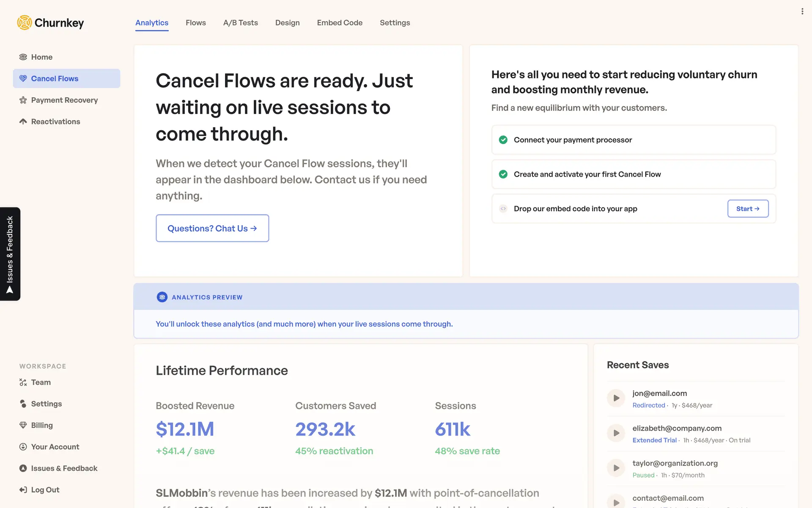Click the Drop our embed code step
This screenshot has width=812, height=508.
click(x=575, y=209)
